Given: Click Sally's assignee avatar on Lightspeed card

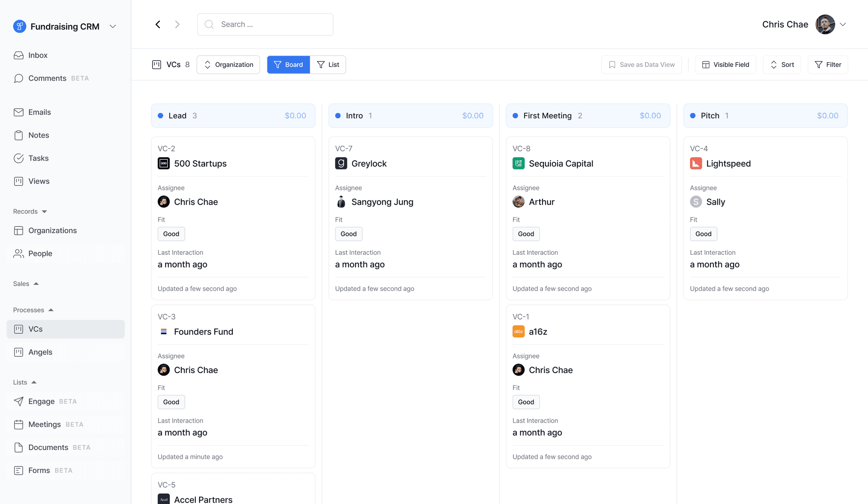Looking at the screenshot, I should 696,202.
